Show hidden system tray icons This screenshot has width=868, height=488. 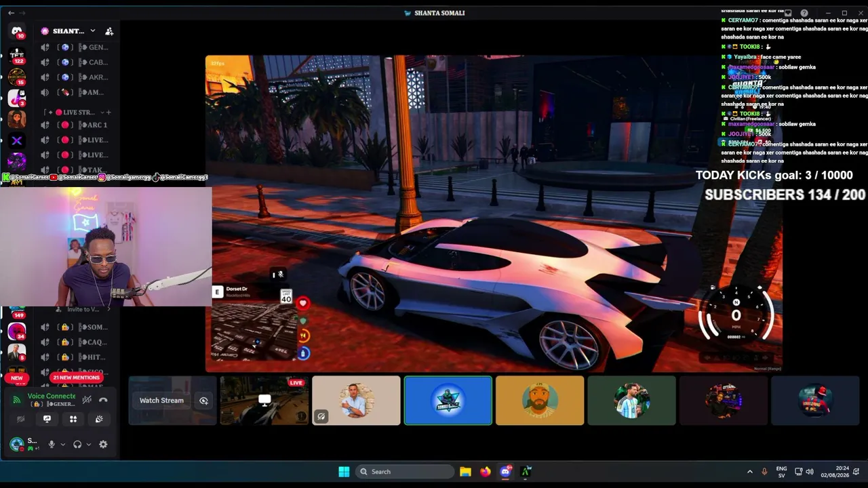[x=749, y=472]
